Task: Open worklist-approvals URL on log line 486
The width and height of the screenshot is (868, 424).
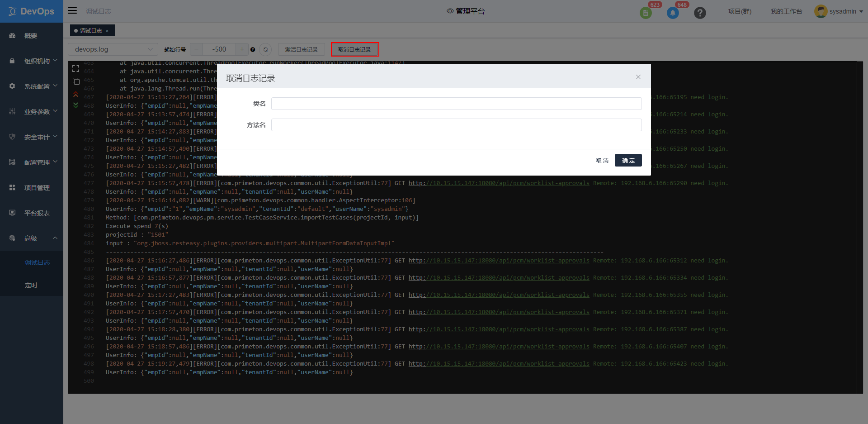Action: (x=499, y=261)
